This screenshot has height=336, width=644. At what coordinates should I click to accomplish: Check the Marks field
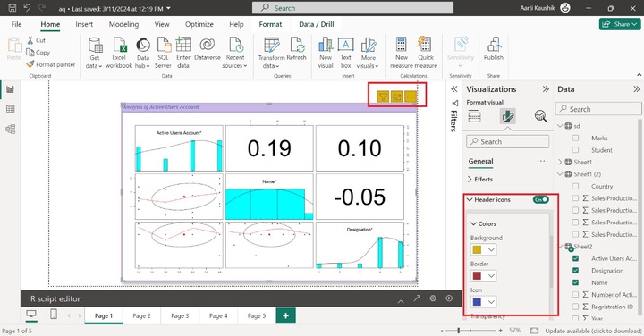coord(575,138)
